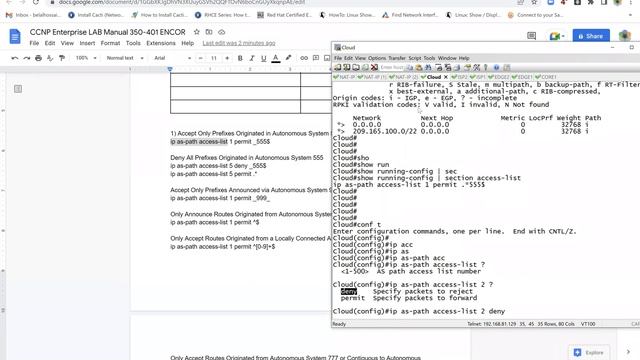
Task: Click the highlighted deny keyword in terminal
Action: (x=349, y=291)
